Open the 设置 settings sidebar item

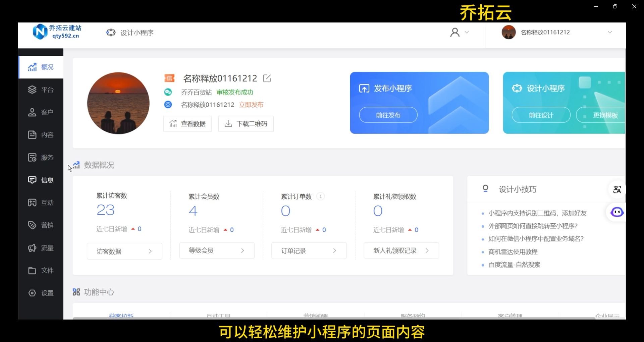41,293
